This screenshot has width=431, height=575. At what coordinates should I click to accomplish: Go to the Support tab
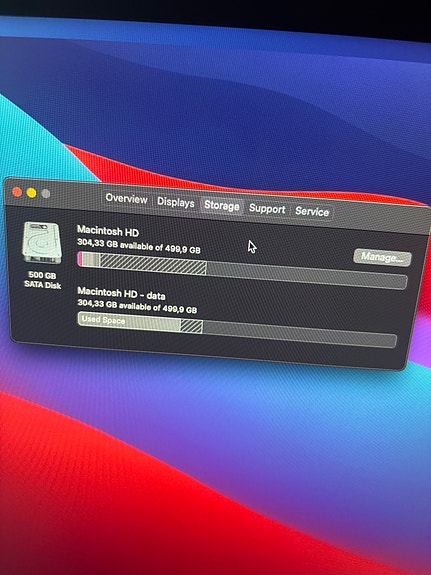point(267,209)
